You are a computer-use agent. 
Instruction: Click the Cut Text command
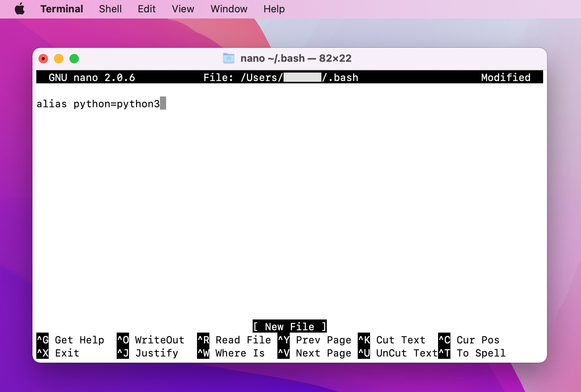pos(400,340)
